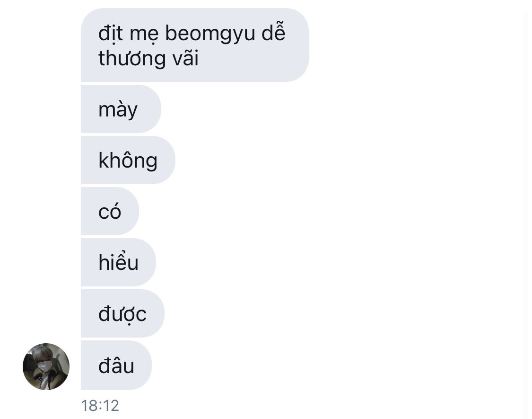Click empty chat area right of 'không' bubble

339,160
